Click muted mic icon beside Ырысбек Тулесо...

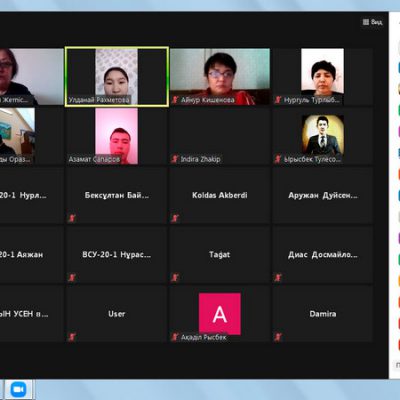278,159
